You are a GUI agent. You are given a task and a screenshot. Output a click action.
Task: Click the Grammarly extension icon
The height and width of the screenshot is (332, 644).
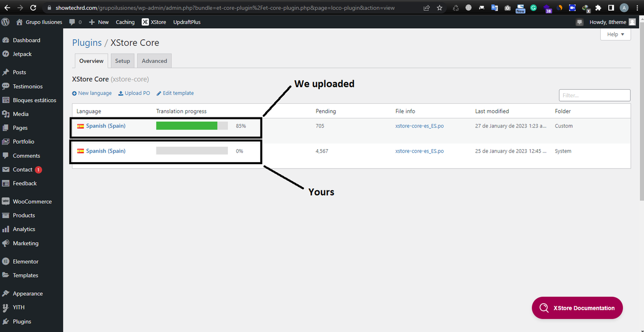point(533,8)
